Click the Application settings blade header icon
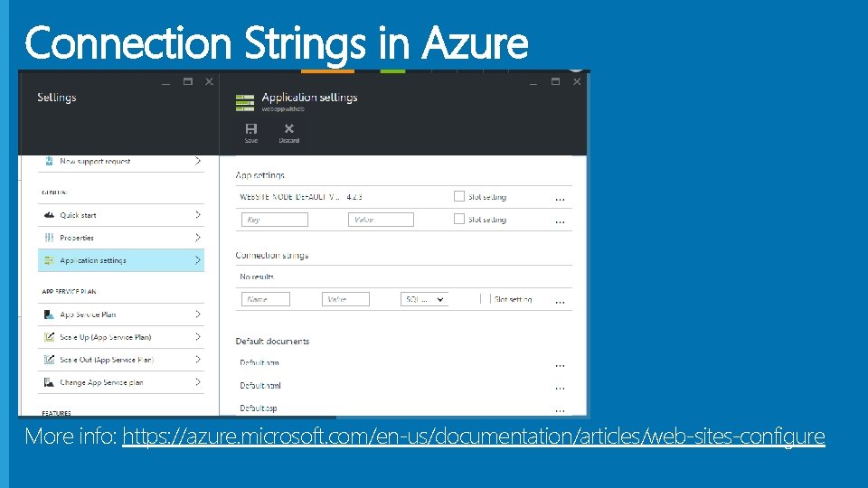Screen dimensions: 868x488 tap(245, 103)
